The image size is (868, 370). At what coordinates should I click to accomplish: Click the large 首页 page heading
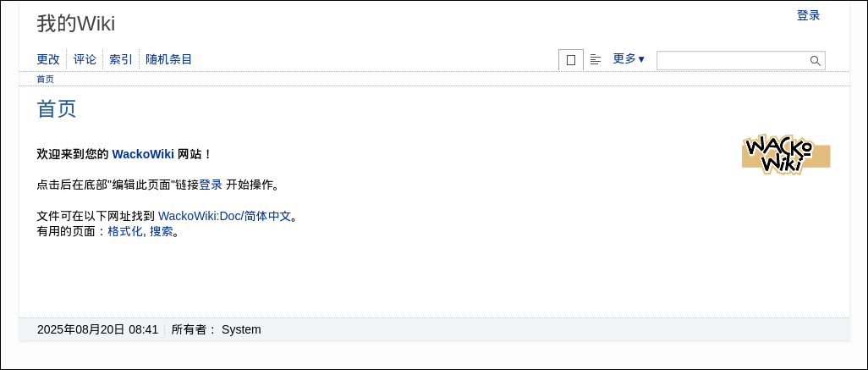[57, 108]
